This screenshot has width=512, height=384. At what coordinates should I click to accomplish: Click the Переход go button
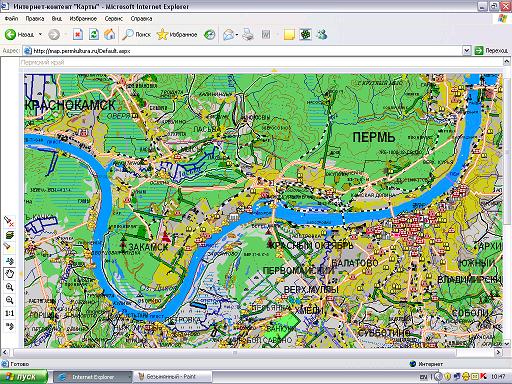(492, 51)
